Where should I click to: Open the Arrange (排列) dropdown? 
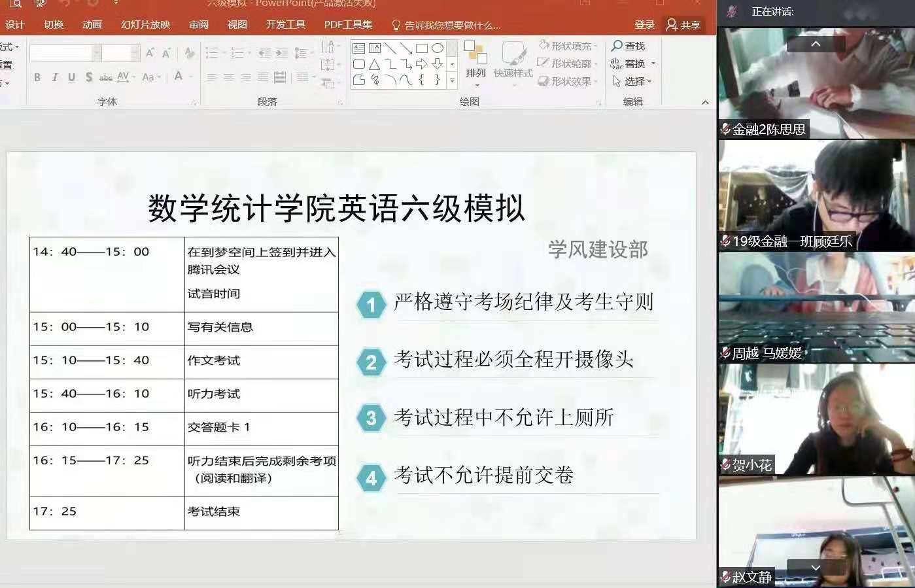click(x=476, y=73)
